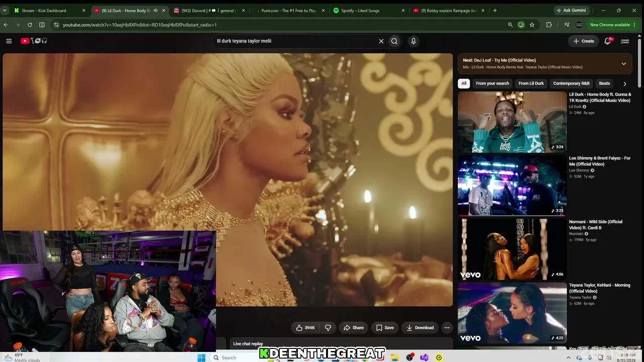Image resolution: width=644 pixels, height=362 pixels.
Task: Open the Teyana Taylor, Kehlani - Morning title
Action: pyautogui.click(x=600, y=288)
